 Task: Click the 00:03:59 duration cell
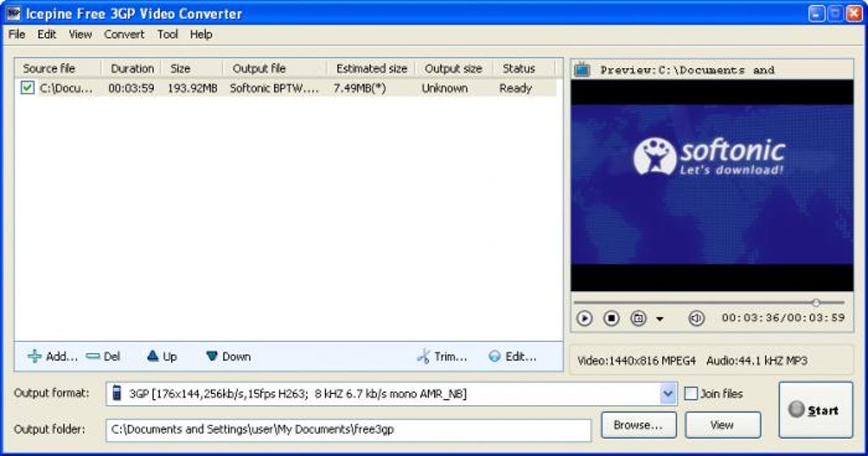131,88
